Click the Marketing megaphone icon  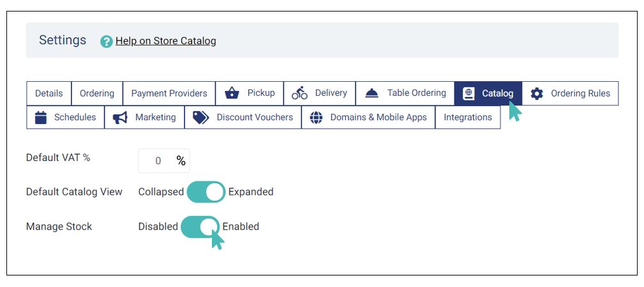(120, 118)
